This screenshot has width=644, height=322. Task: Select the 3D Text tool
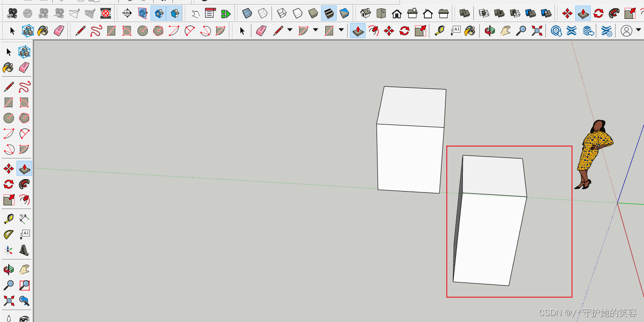pyautogui.click(x=24, y=250)
